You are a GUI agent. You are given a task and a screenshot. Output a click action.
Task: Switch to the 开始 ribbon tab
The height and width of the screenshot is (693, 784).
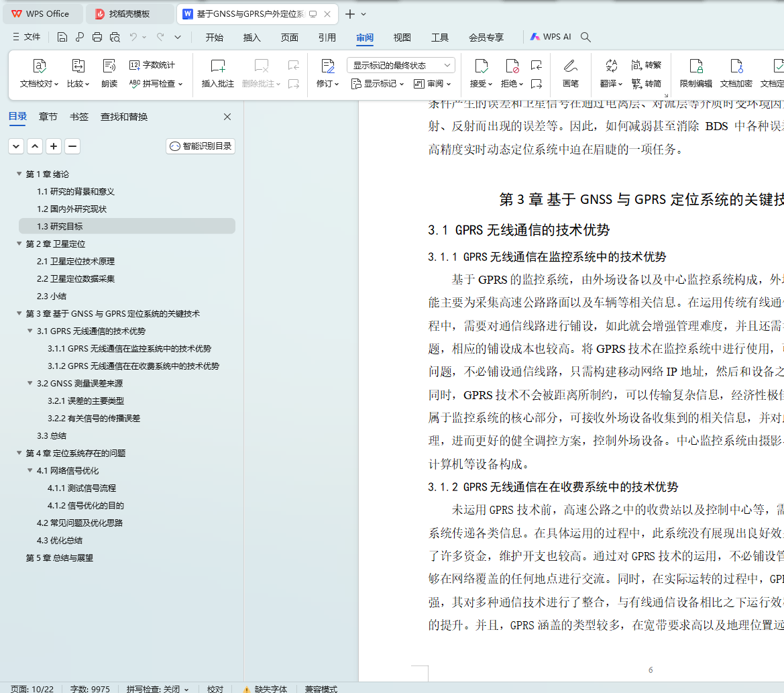tap(214, 38)
